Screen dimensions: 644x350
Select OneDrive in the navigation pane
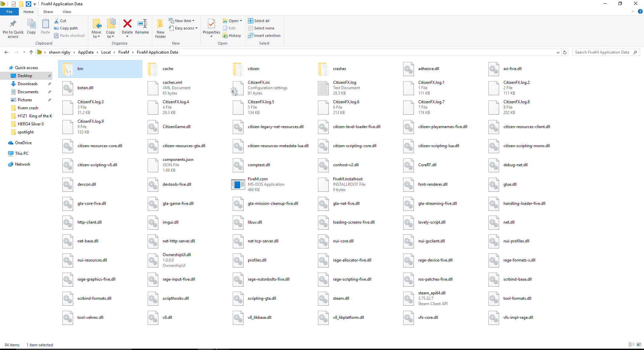pyautogui.click(x=23, y=143)
